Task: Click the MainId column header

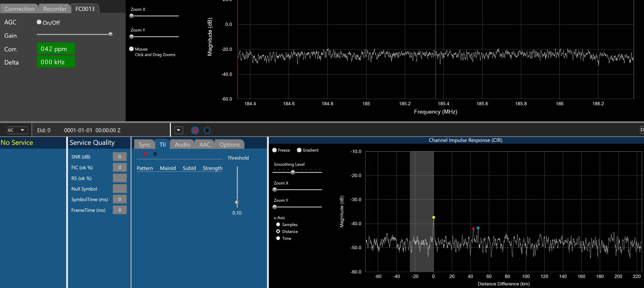Action: click(x=168, y=168)
